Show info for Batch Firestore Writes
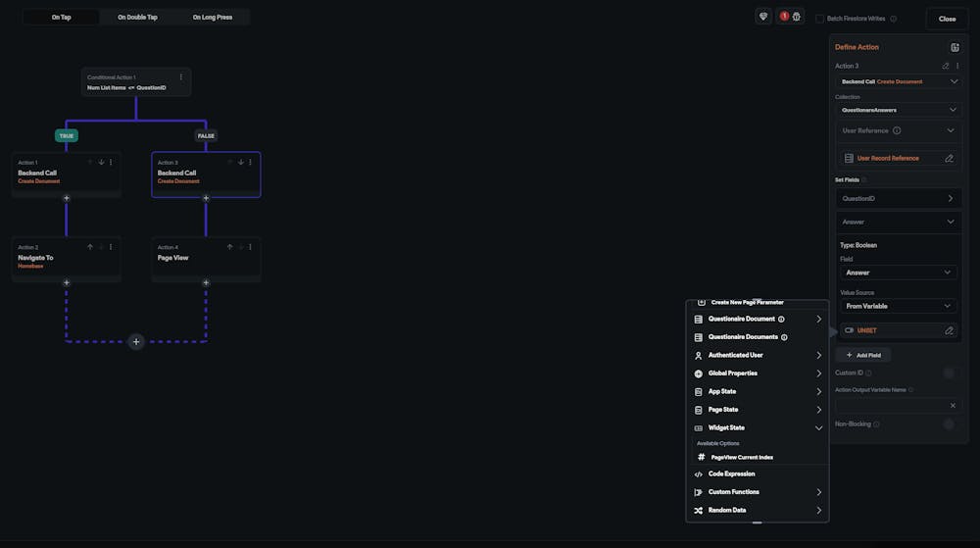Image resolution: width=980 pixels, height=548 pixels. (x=893, y=19)
